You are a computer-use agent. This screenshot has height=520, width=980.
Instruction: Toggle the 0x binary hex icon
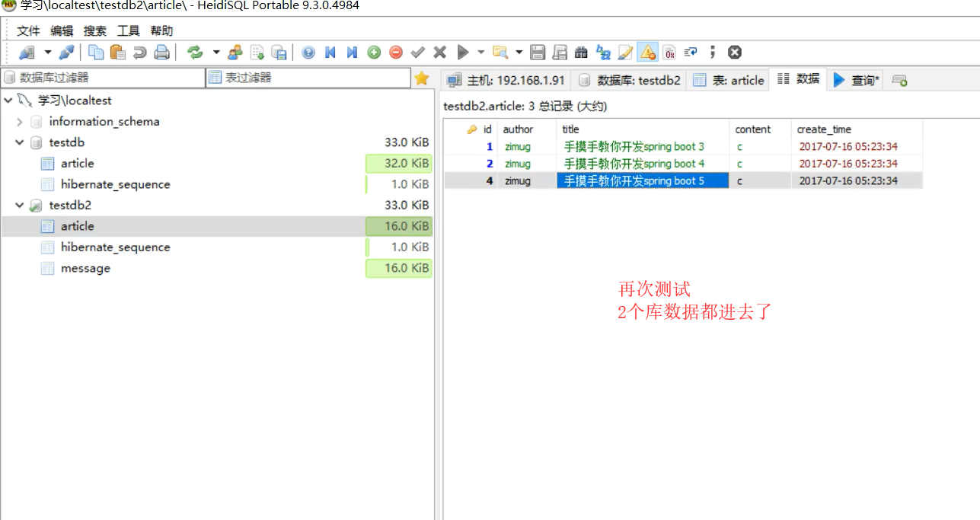pyautogui.click(x=669, y=53)
